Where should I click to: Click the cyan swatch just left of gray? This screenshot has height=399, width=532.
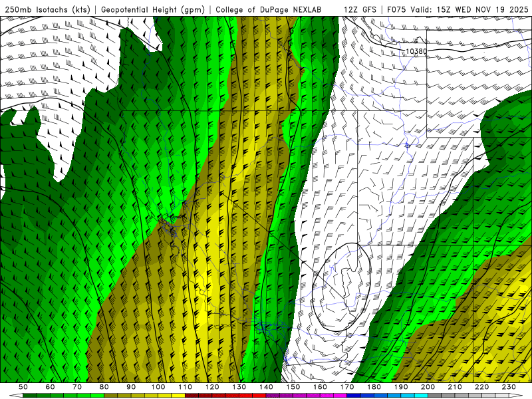(x=422, y=396)
